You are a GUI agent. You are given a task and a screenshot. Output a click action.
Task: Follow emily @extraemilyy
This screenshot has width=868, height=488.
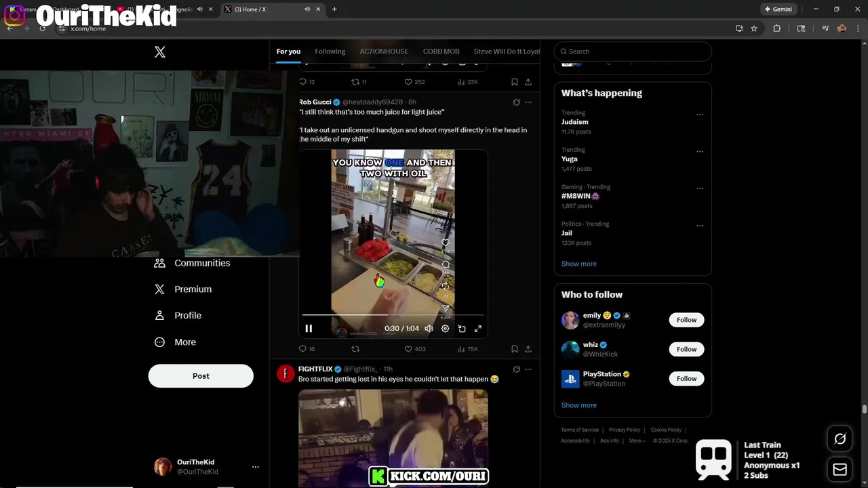(x=686, y=320)
